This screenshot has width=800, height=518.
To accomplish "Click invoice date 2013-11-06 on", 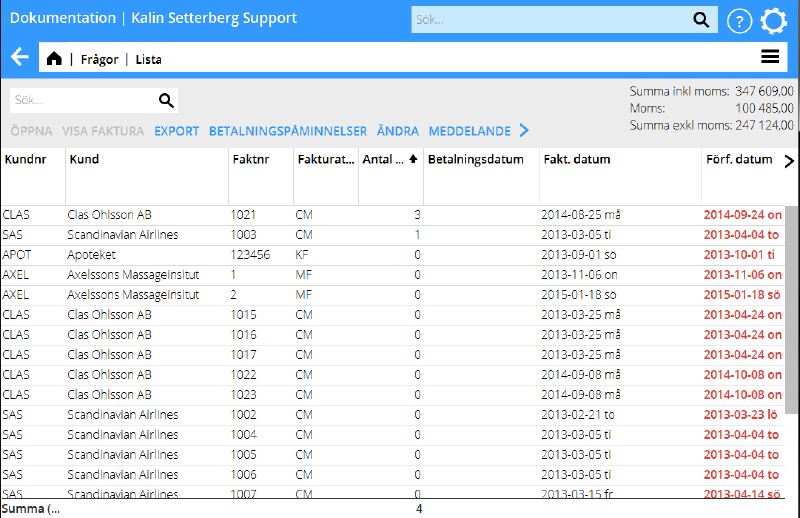I will (579, 275).
